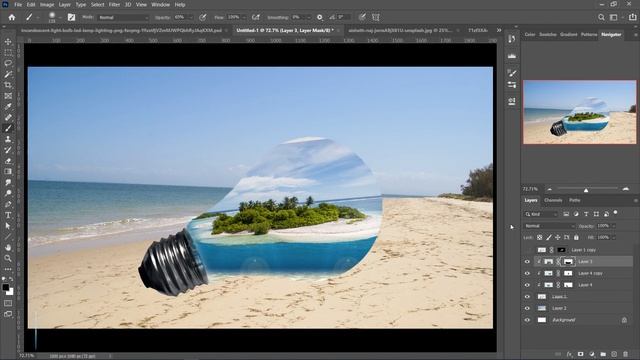This screenshot has width=640, height=360.
Task: Switch to the Swatches tab
Action: pos(548,35)
